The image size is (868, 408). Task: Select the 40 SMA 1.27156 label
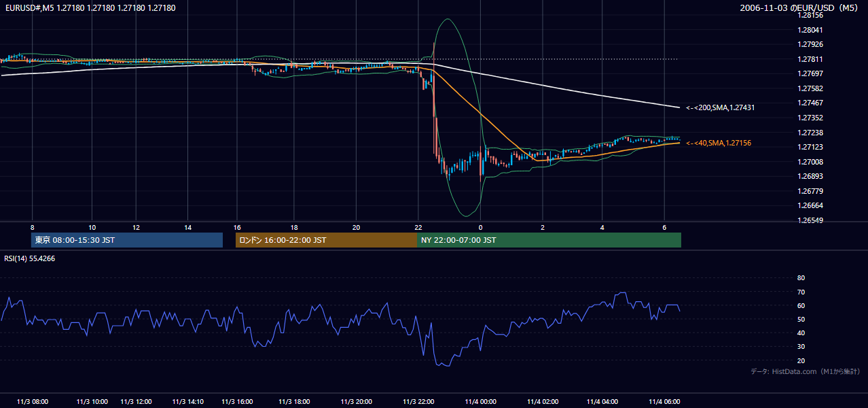click(719, 143)
